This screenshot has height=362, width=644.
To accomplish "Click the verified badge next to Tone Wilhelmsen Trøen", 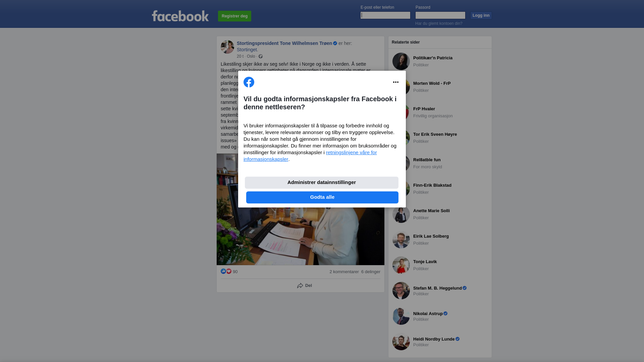I will 335,43.
